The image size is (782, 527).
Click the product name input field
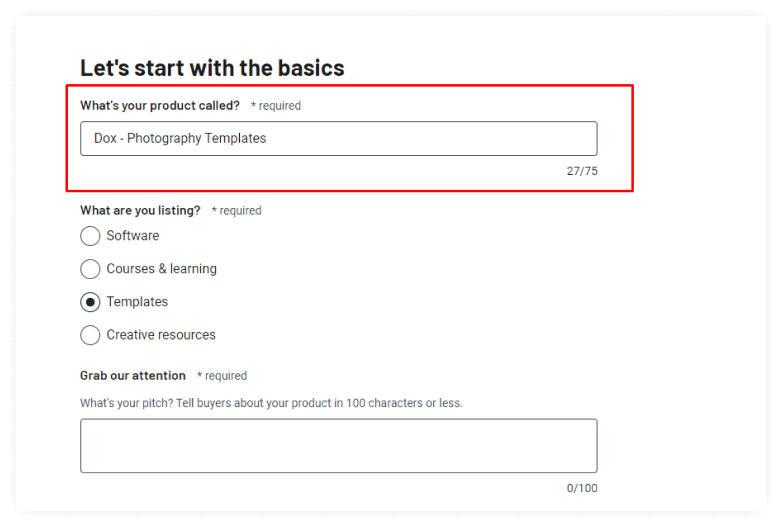(x=339, y=138)
